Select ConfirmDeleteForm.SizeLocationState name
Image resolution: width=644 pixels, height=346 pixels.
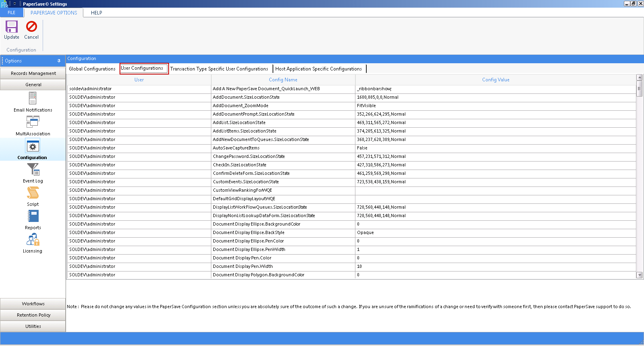tap(283, 174)
